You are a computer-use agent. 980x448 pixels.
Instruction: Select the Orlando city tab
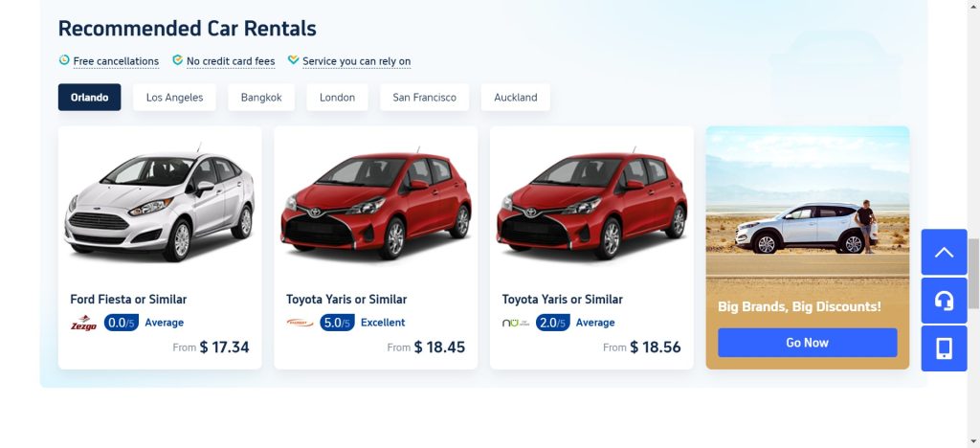(x=89, y=98)
